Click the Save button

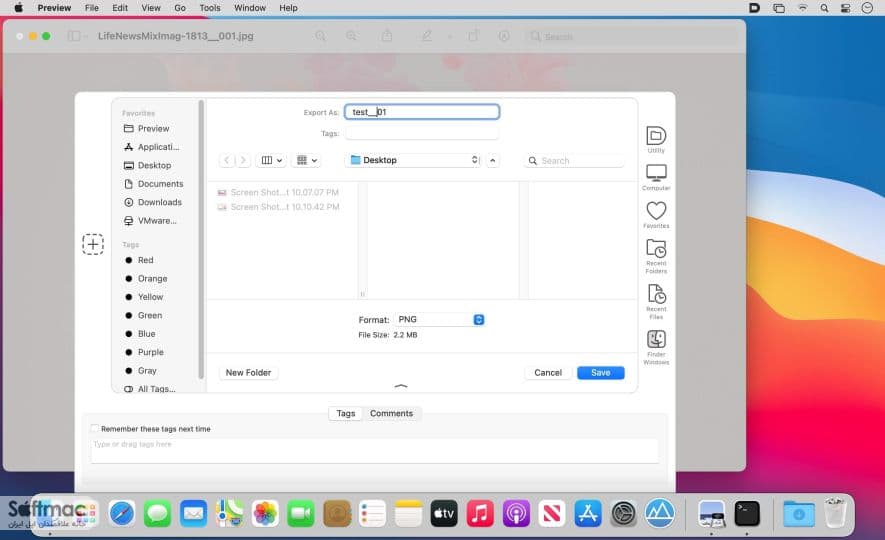point(601,372)
